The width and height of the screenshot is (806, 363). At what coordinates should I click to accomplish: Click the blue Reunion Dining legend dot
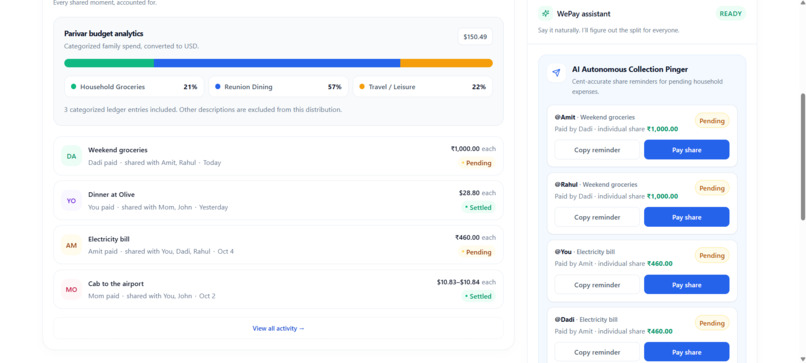point(218,87)
